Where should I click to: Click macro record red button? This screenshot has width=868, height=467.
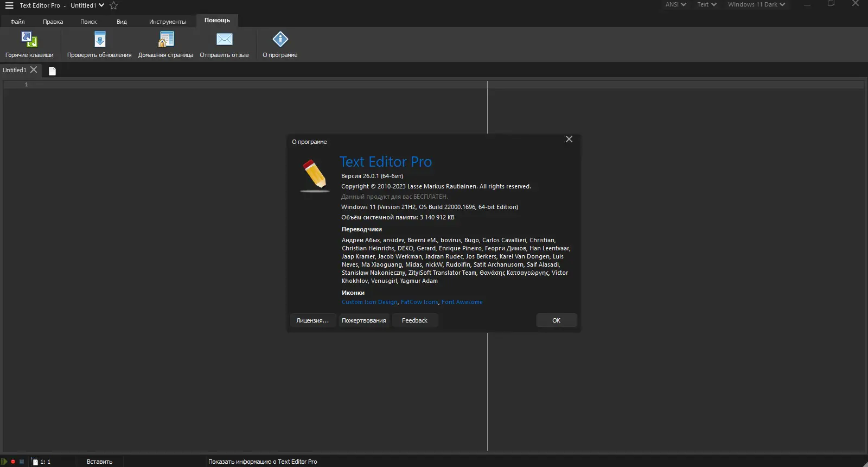point(13,462)
